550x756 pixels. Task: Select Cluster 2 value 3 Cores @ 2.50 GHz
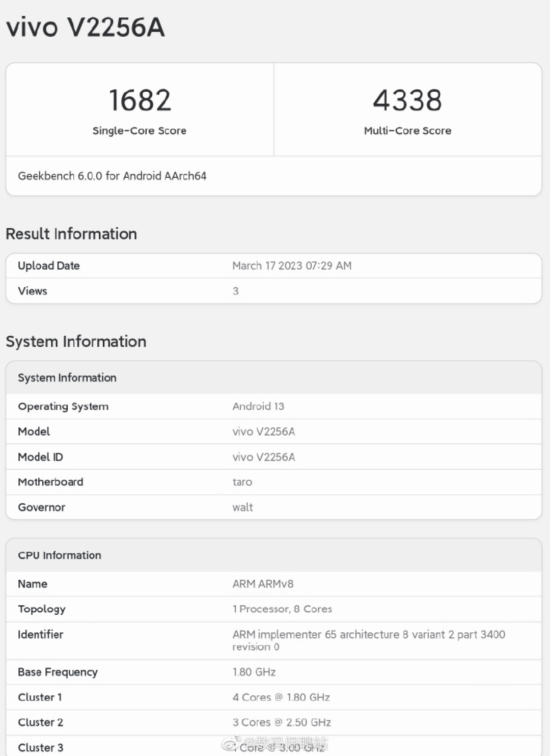point(282,722)
